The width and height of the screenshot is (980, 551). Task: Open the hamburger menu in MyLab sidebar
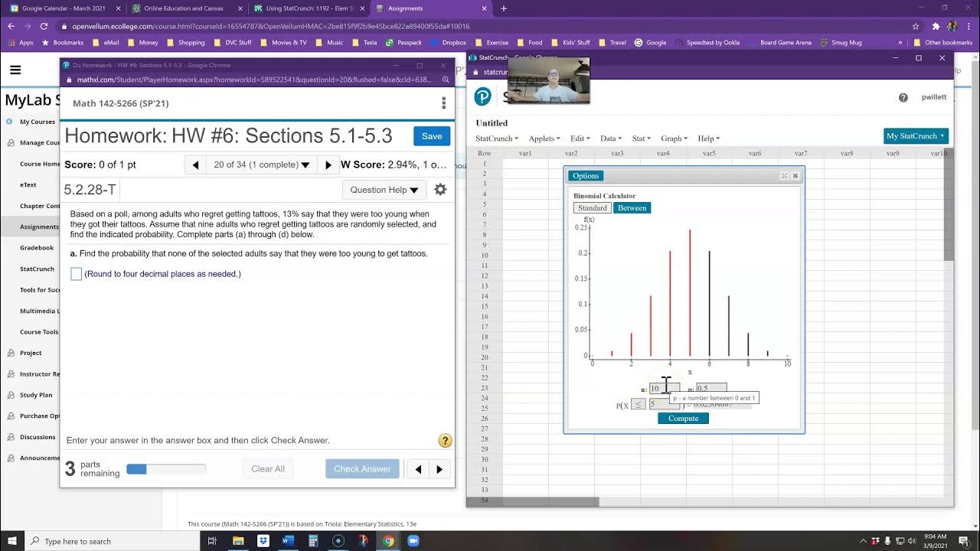tap(15, 70)
